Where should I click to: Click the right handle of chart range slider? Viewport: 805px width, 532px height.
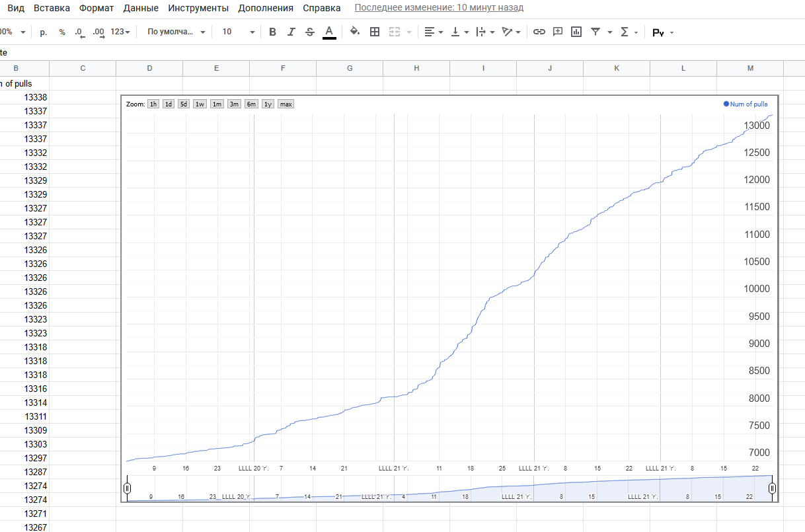(772, 488)
